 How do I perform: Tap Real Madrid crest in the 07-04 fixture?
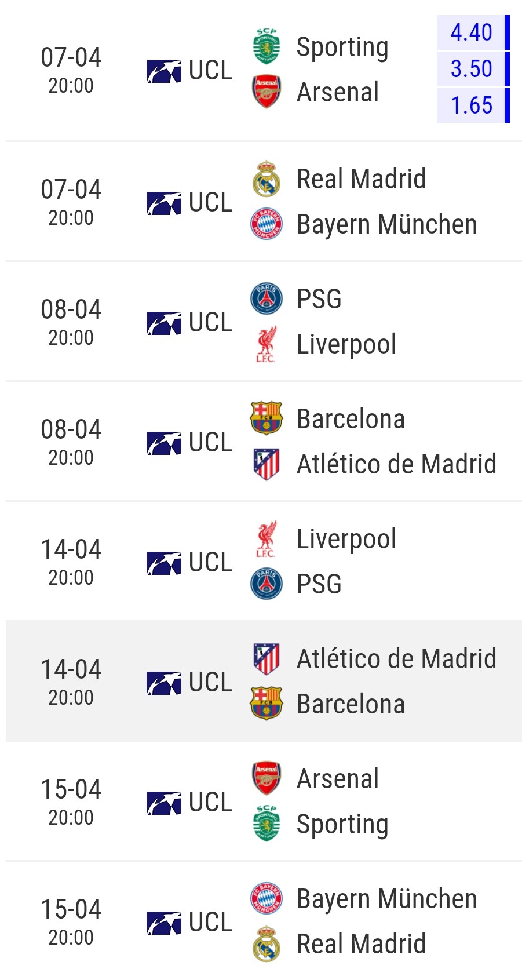click(x=267, y=178)
